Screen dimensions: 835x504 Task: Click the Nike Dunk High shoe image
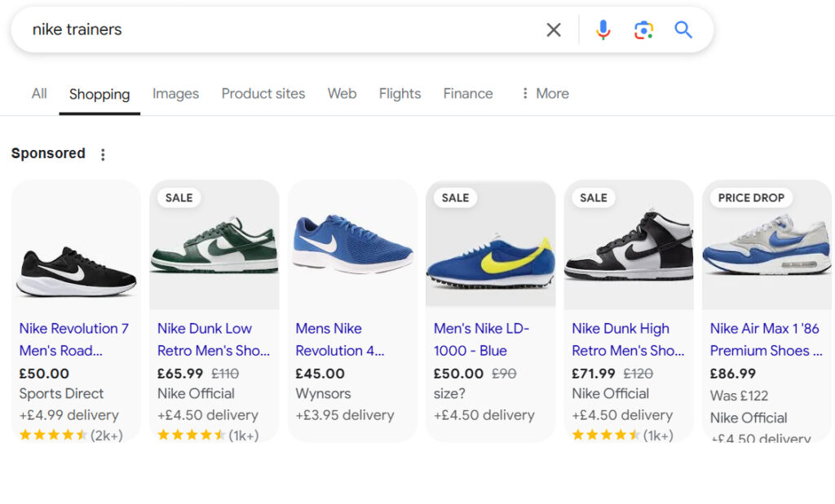[629, 247]
